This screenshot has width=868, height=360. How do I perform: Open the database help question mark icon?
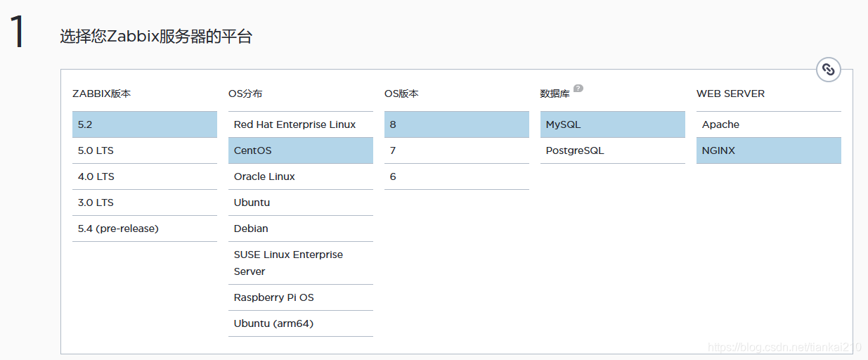[578, 89]
